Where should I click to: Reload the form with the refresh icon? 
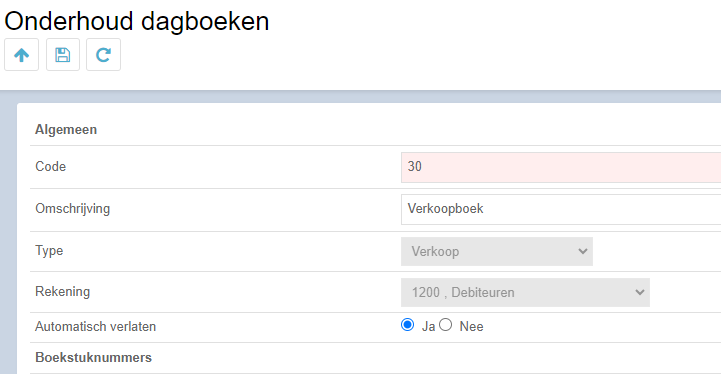pyautogui.click(x=103, y=55)
